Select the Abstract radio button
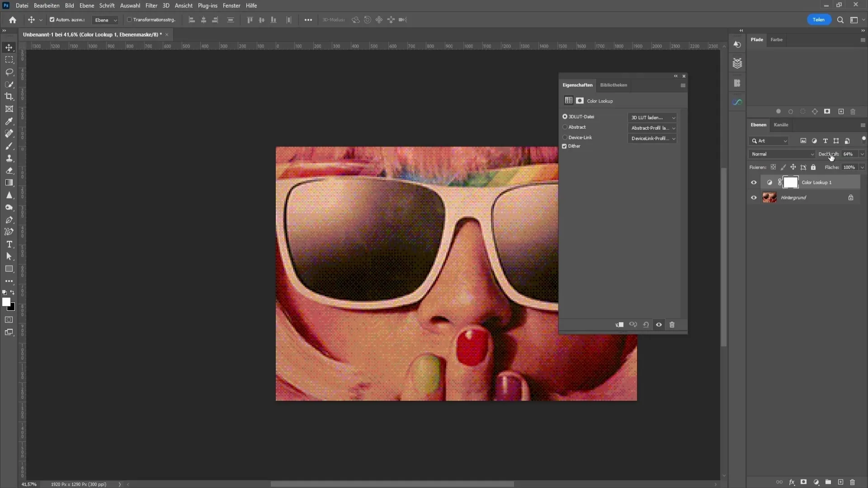 [x=565, y=127]
